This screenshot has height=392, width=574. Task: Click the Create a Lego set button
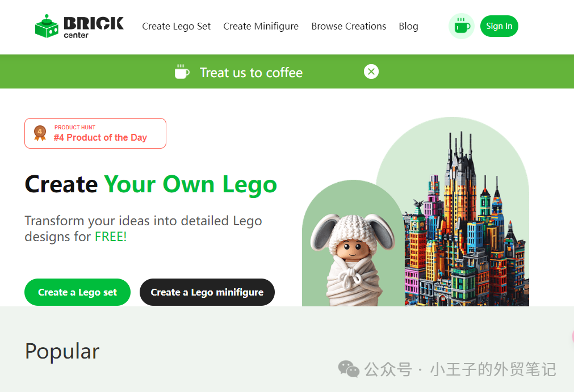tap(78, 292)
